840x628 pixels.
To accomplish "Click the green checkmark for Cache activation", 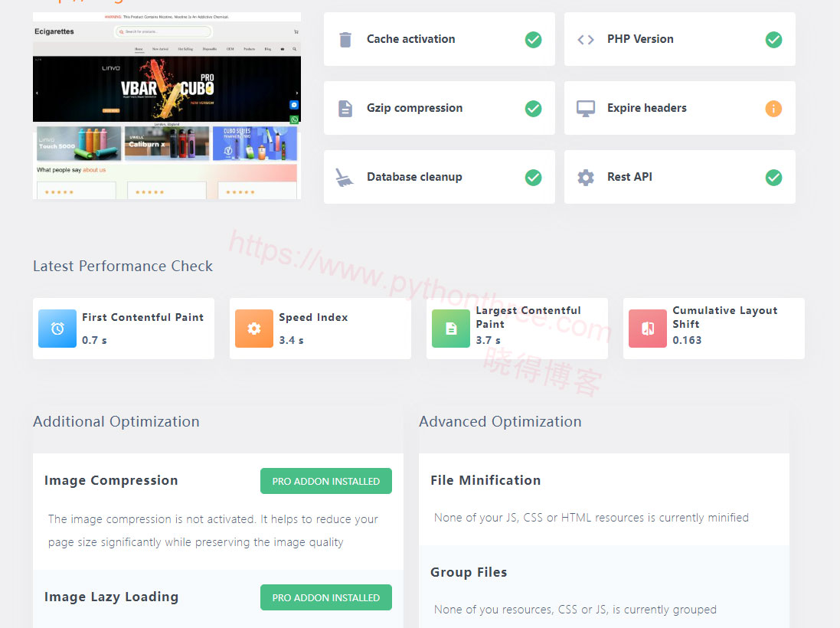I will [533, 40].
